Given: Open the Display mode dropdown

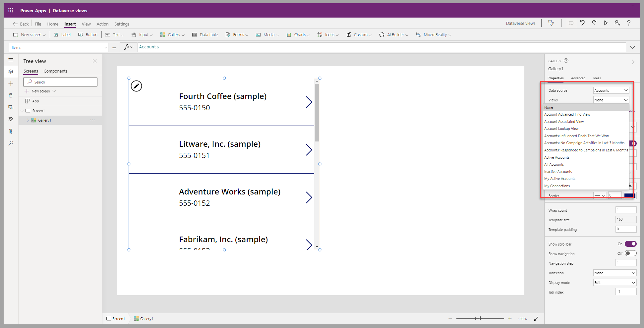Looking at the screenshot, I should click(x=615, y=283).
